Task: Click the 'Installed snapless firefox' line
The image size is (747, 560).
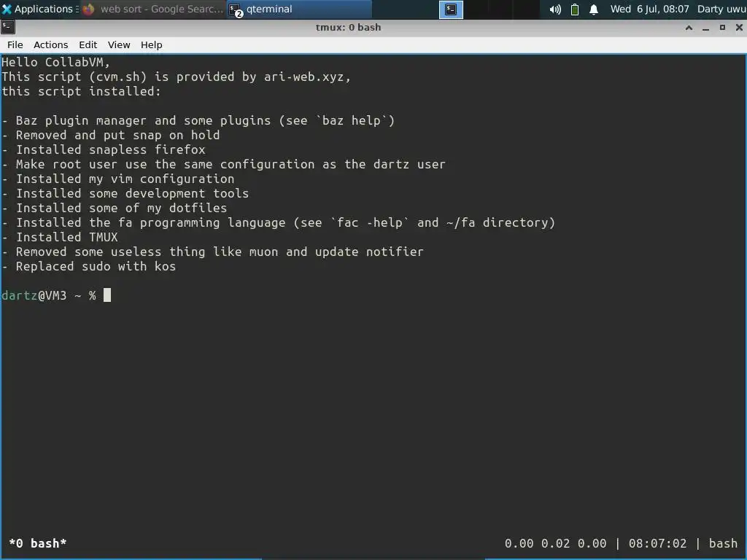Action: click(104, 149)
